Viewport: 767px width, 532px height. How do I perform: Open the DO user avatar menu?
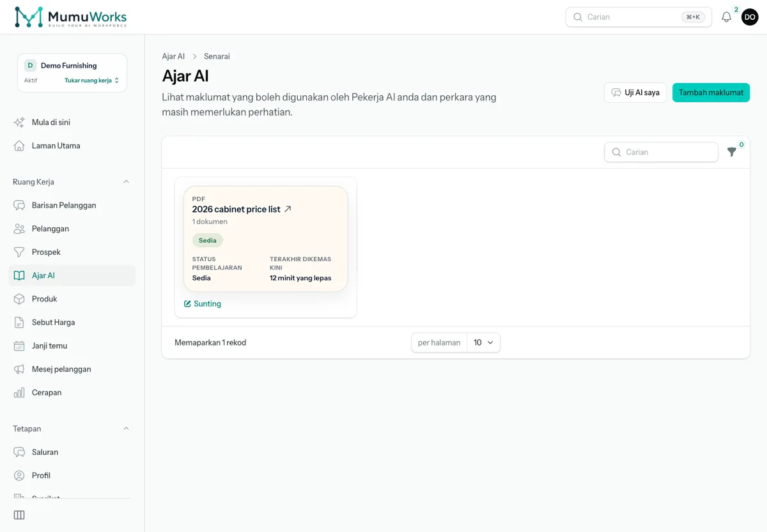750,17
